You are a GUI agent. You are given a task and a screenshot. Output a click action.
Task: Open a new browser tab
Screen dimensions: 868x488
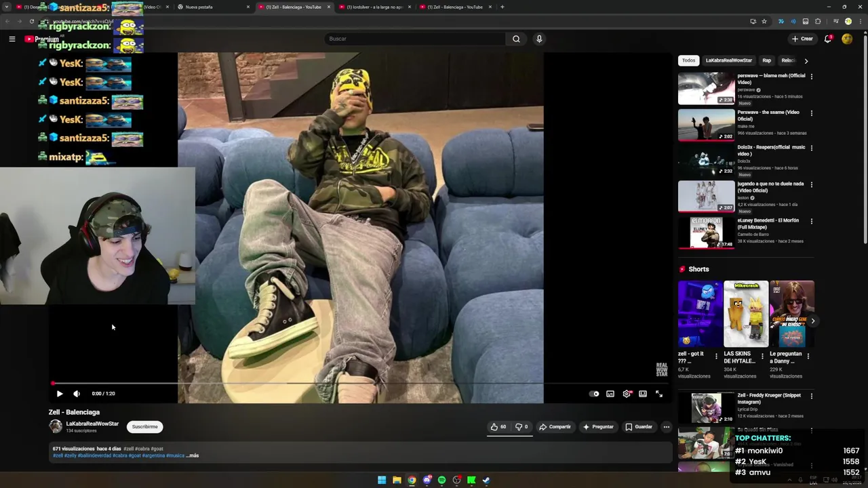(502, 7)
